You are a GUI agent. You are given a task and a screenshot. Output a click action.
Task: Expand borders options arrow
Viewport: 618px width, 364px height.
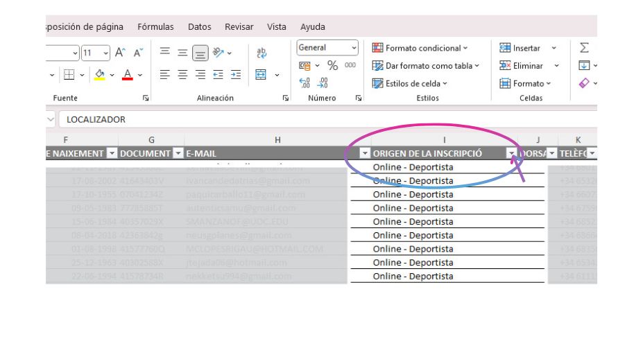click(82, 75)
